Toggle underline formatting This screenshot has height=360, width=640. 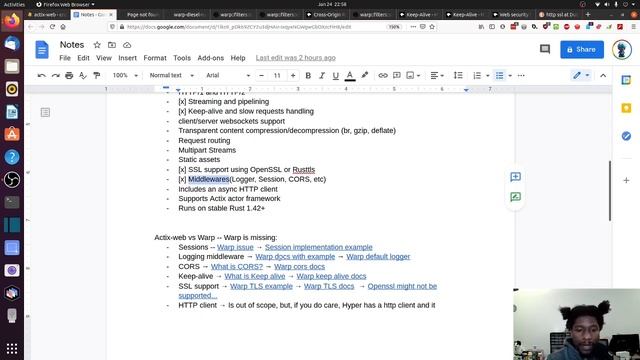(x=336, y=76)
